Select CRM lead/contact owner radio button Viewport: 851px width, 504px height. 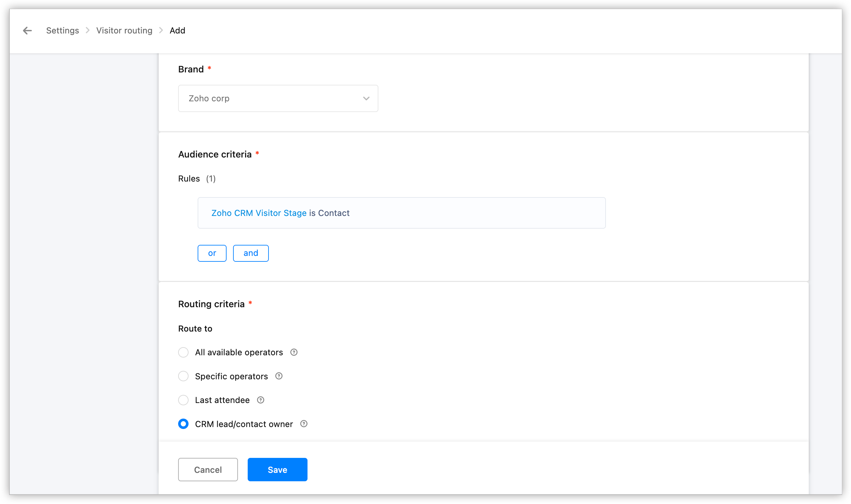183,424
